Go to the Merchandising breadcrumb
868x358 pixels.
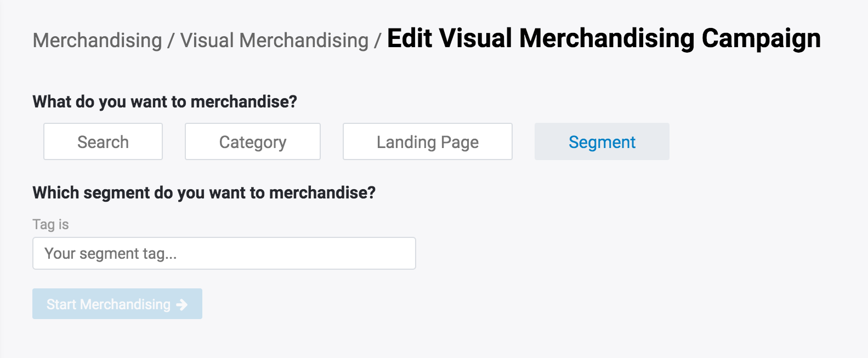(97, 41)
